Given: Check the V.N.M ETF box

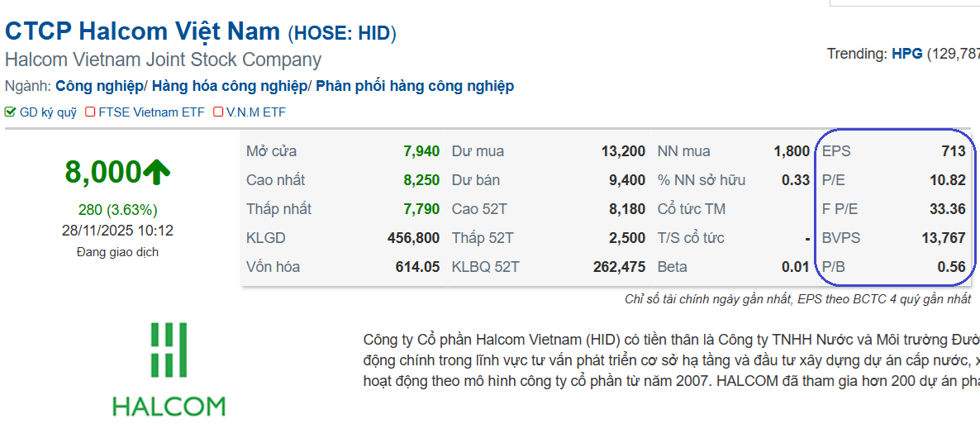Looking at the screenshot, I should (218, 112).
